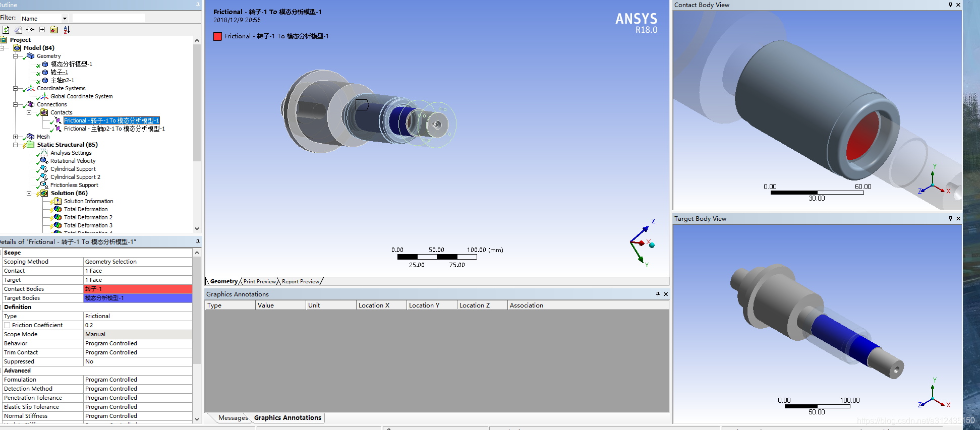The width and height of the screenshot is (980, 430).
Task: Click the Refresh Search icon in Outline toolbar
Action: pyautogui.click(x=6, y=30)
